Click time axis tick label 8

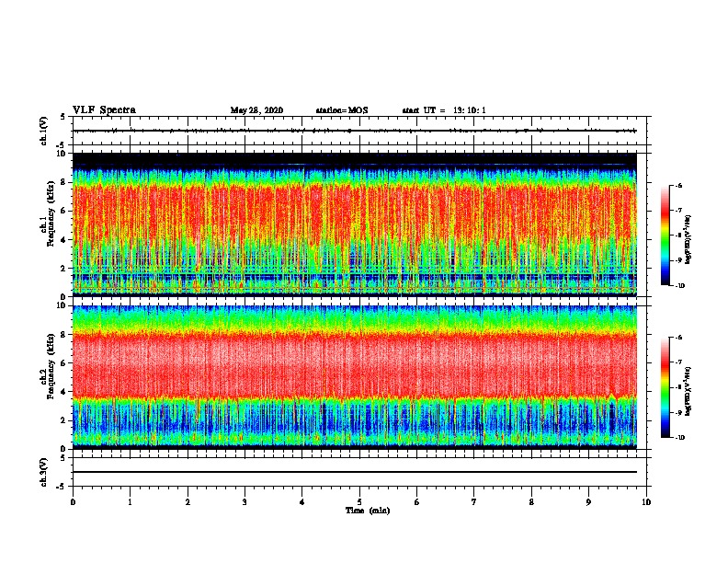point(531,501)
